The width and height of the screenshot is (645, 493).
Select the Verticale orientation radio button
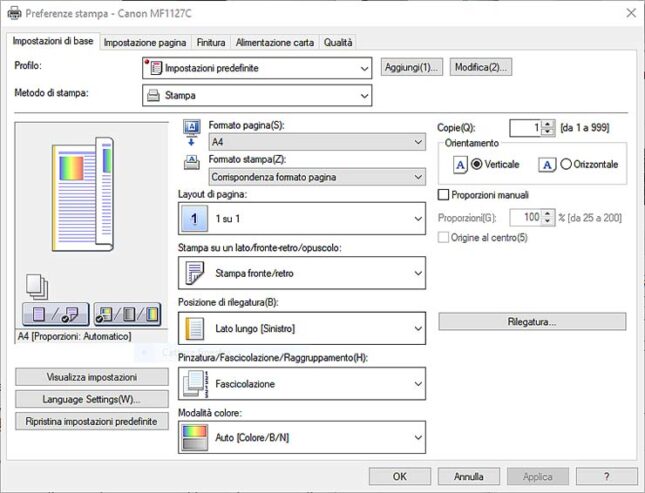point(476,164)
